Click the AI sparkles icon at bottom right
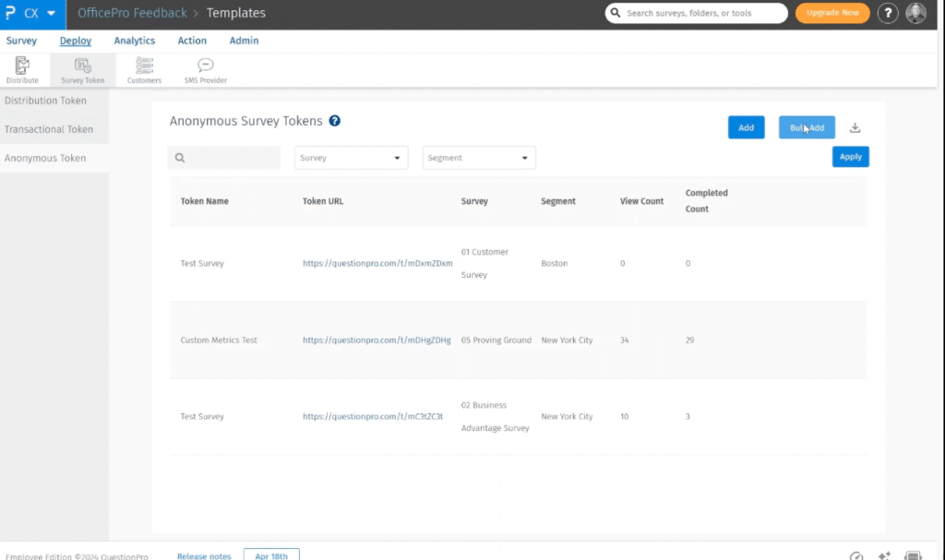This screenshot has height=560, width=945. [x=883, y=554]
